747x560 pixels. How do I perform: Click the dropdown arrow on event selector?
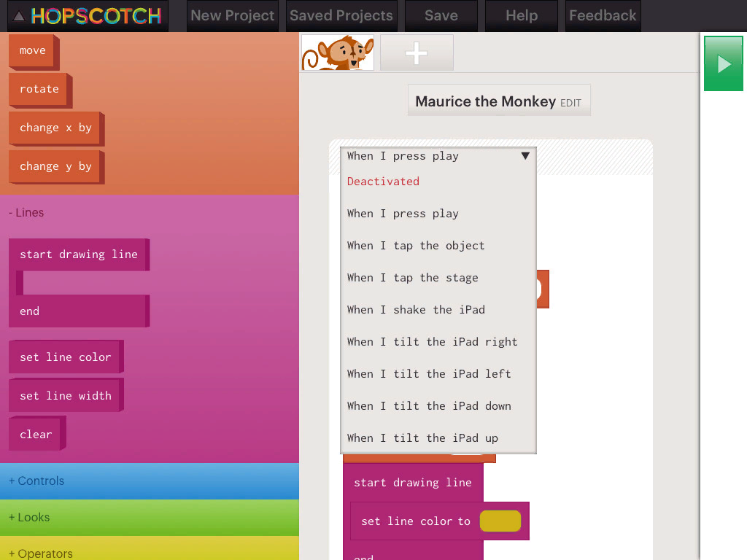pos(525,155)
